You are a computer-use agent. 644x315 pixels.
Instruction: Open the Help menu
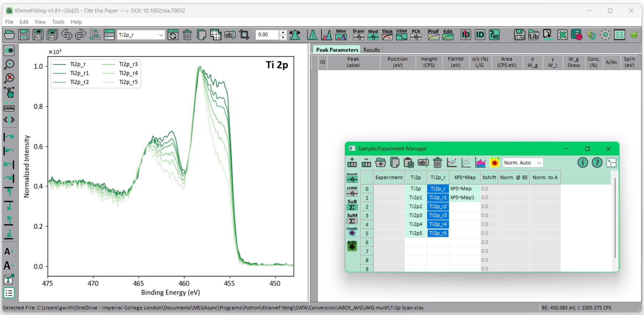pos(76,22)
